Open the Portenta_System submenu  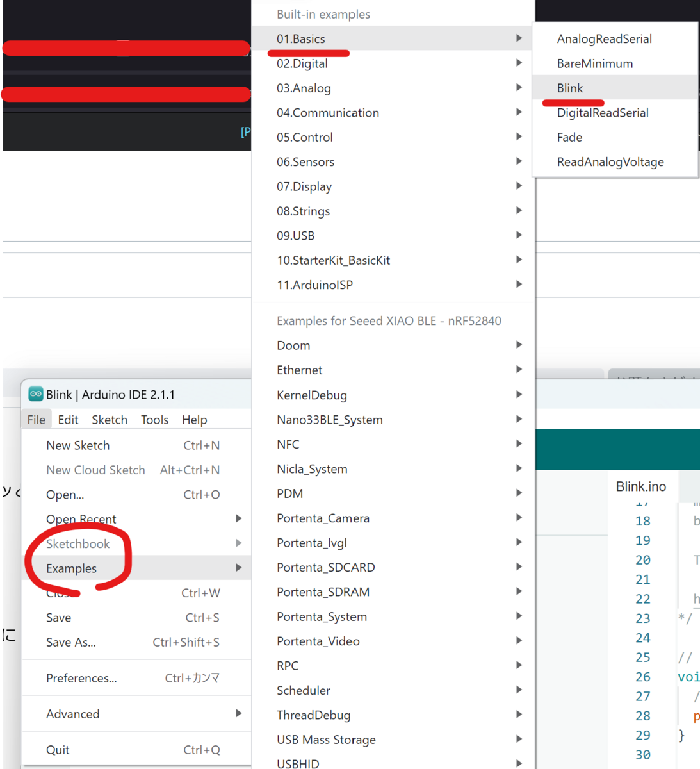[x=393, y=616]
